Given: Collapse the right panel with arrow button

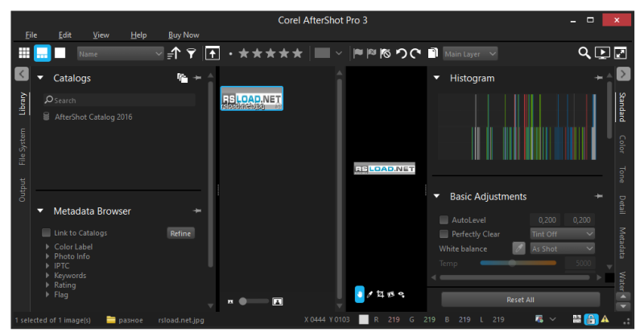Looking at the screenshot, I should point(623,74).
